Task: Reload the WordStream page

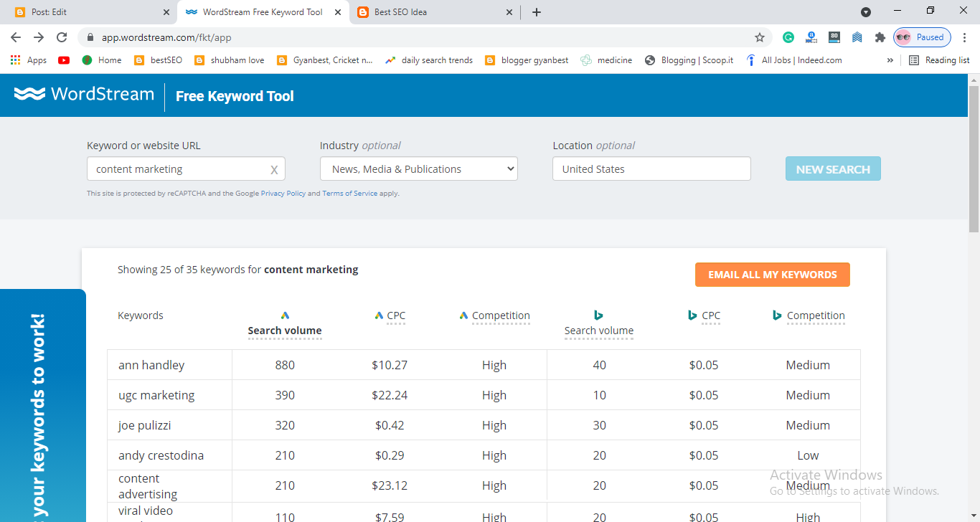Action: [62, 37]
